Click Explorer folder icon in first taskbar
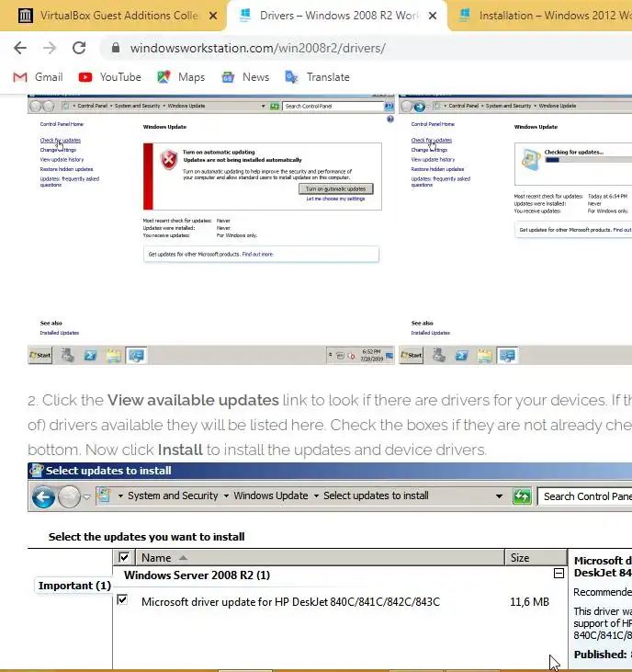This screenshot has height=672, width=632. [114, 356]
